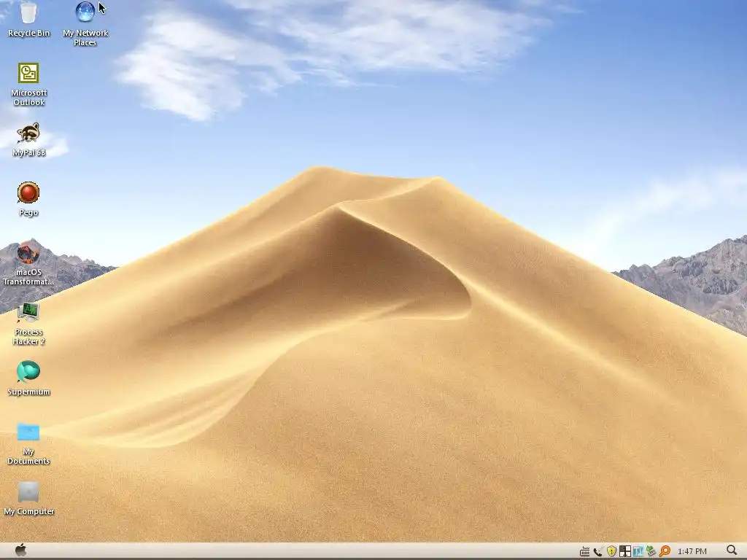Select the Supermium browser icon
Viewport: 747px width, 560px height.
click(x=28, y=372)
